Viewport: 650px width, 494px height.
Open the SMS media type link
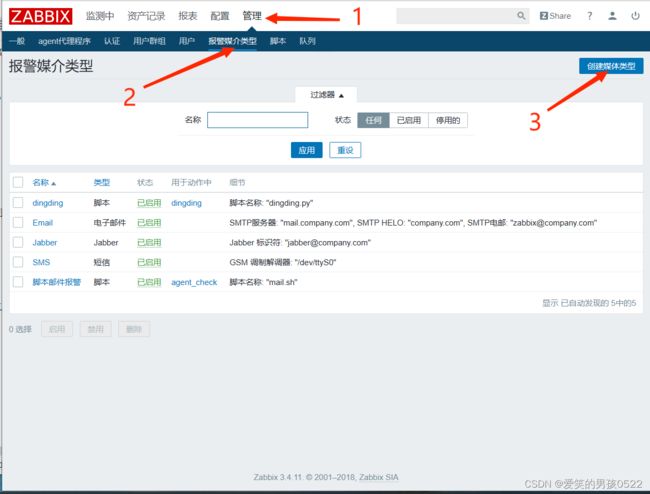[41, 262]
